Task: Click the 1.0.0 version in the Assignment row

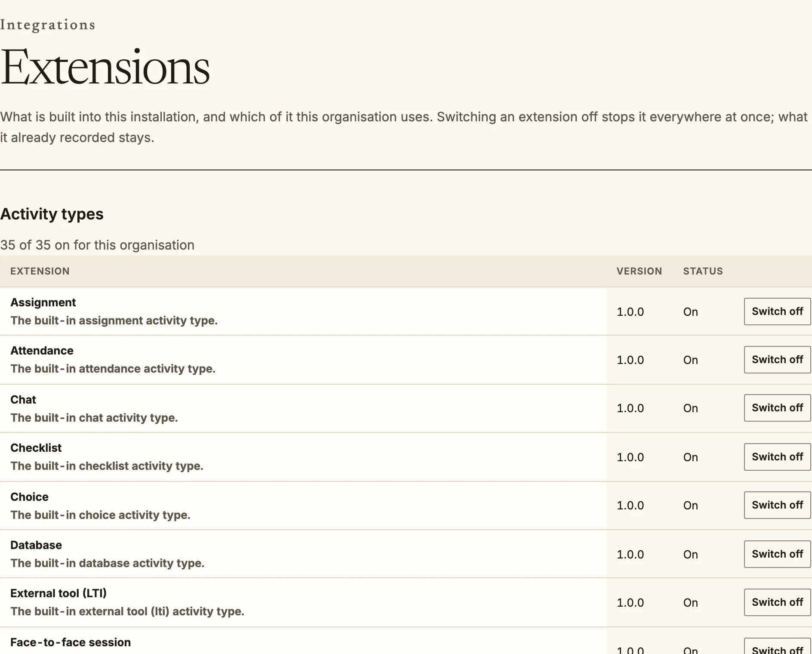Action: 630,312
